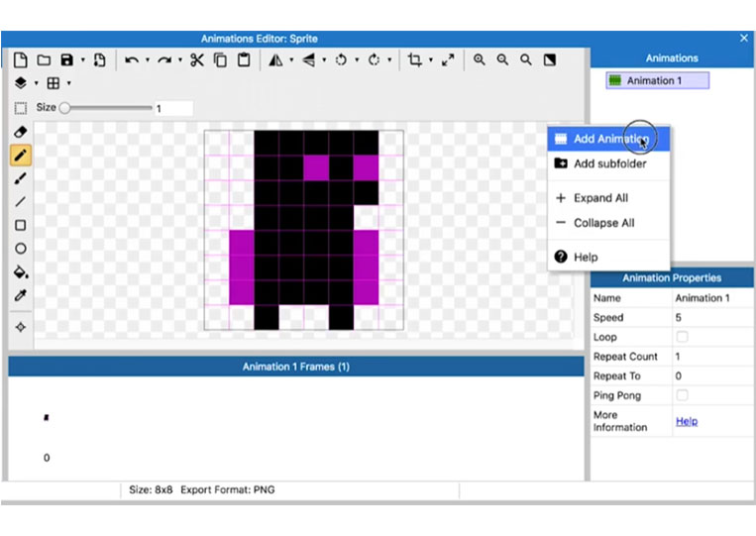Close the Animations Editor window
The height and width of the screenshot is (536, 756).
click(x=744, y=38)
